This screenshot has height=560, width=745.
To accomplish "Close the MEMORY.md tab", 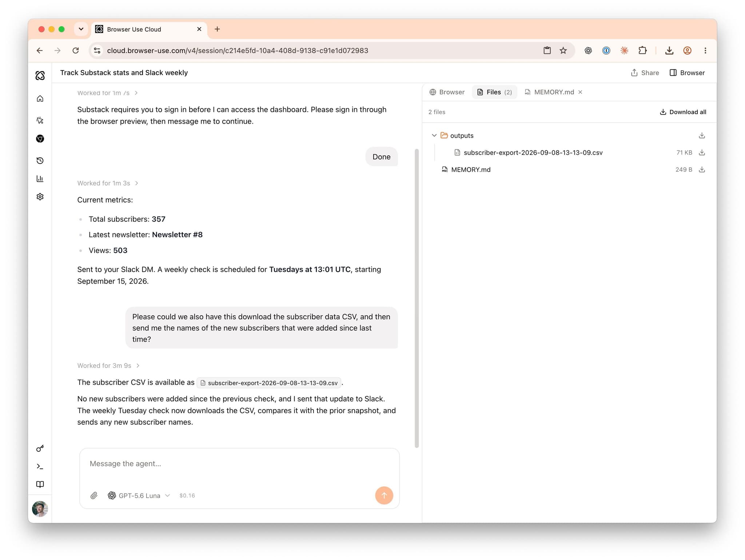I will [580, 92].
